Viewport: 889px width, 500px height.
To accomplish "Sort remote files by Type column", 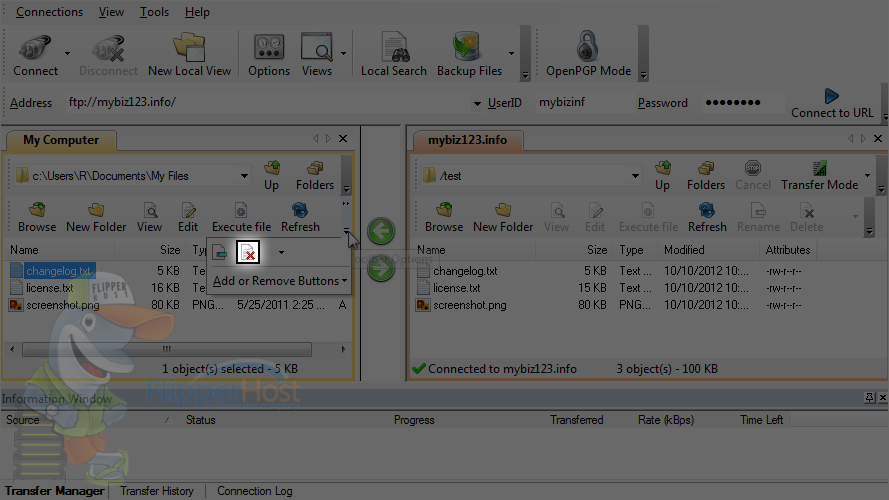I will (x=635, y=250).
